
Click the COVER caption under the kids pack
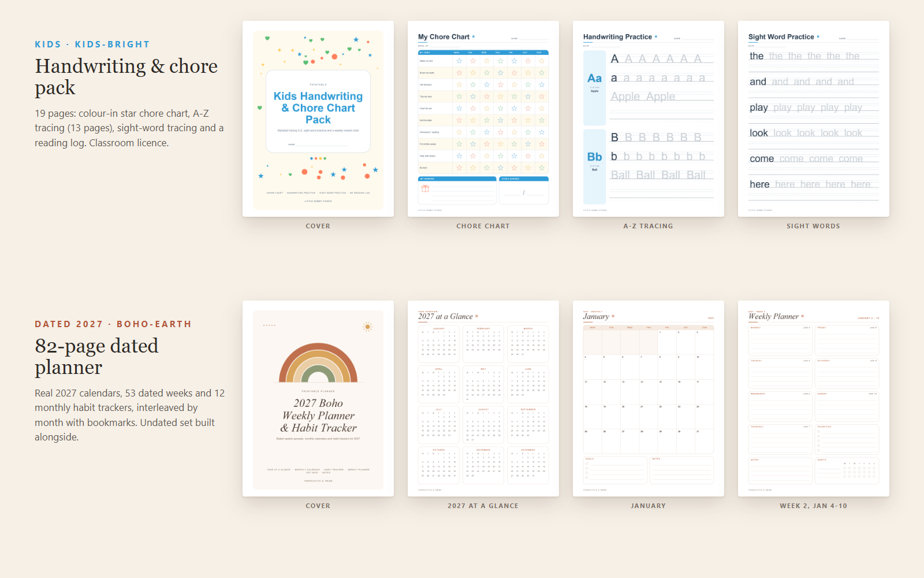pos(318,226)
